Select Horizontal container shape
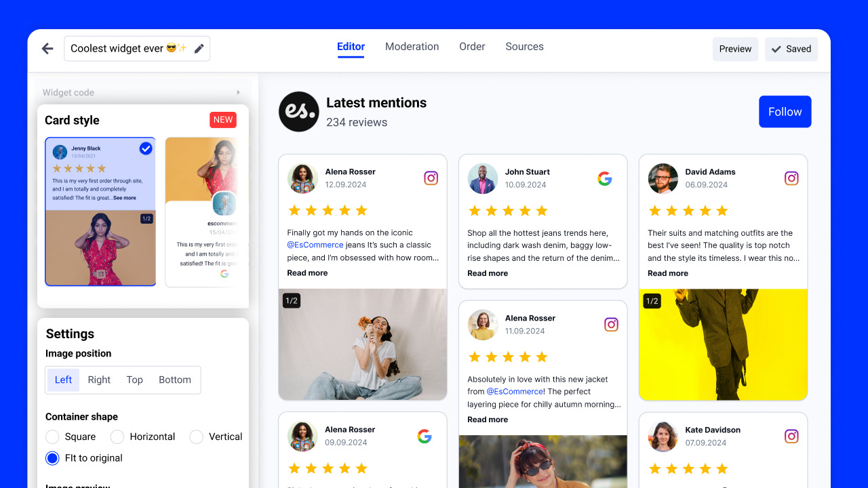This screenshot has height=488, width=868. [117, 436]
